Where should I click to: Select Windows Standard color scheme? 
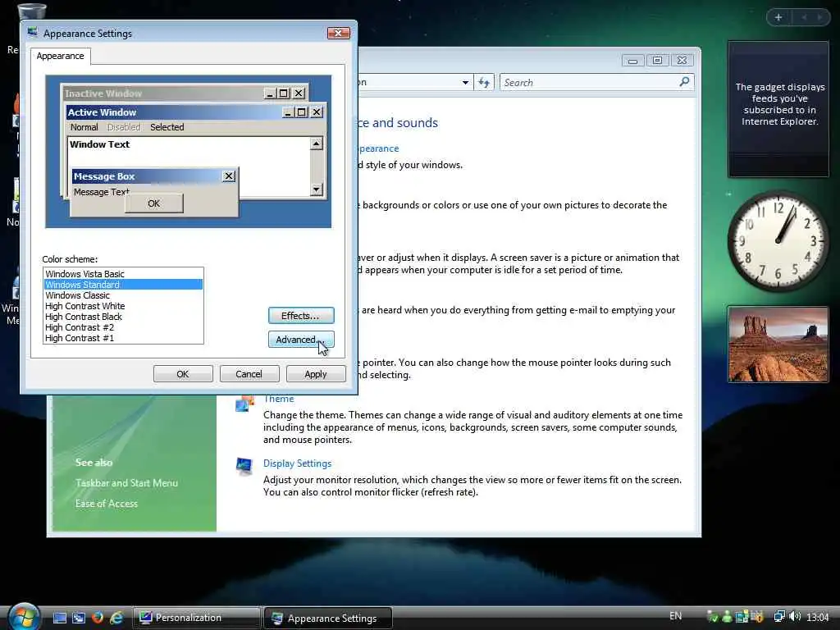point(123,285)
